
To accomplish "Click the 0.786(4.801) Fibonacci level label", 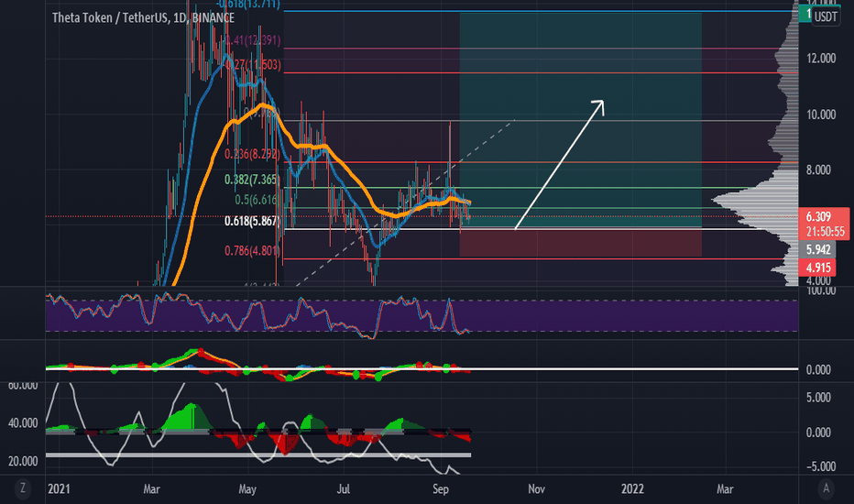I will coord(252,251).
